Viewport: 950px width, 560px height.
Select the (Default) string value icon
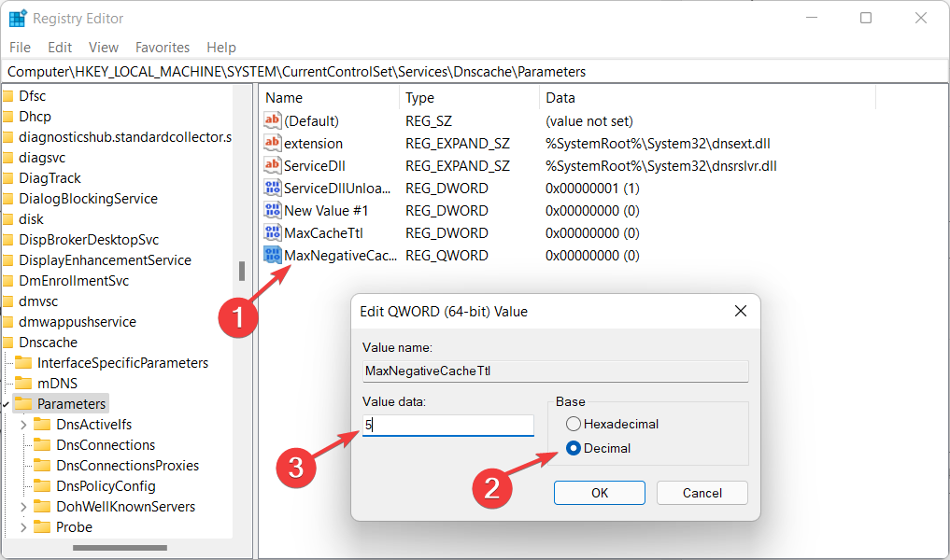tap(273, 120)
